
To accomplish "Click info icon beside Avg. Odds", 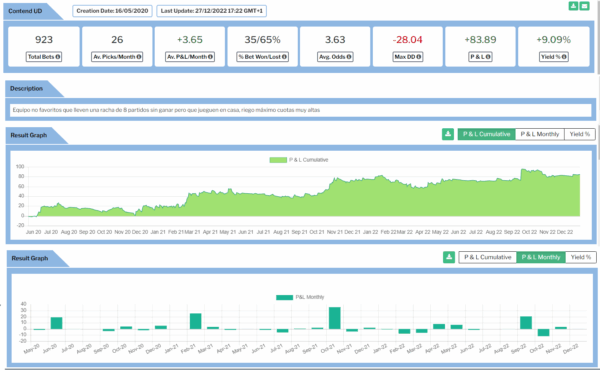I will tap(349, 57).
